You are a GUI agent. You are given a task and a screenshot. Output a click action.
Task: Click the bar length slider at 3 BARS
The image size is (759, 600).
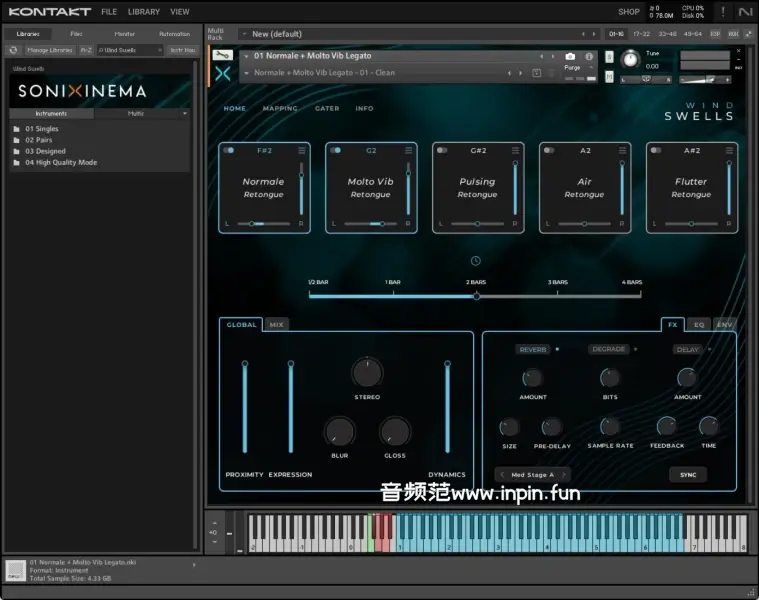(557, 295)
